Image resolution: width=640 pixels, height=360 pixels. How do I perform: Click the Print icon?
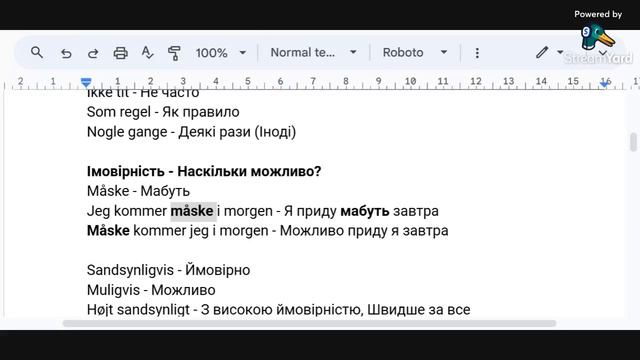[120, 53]
